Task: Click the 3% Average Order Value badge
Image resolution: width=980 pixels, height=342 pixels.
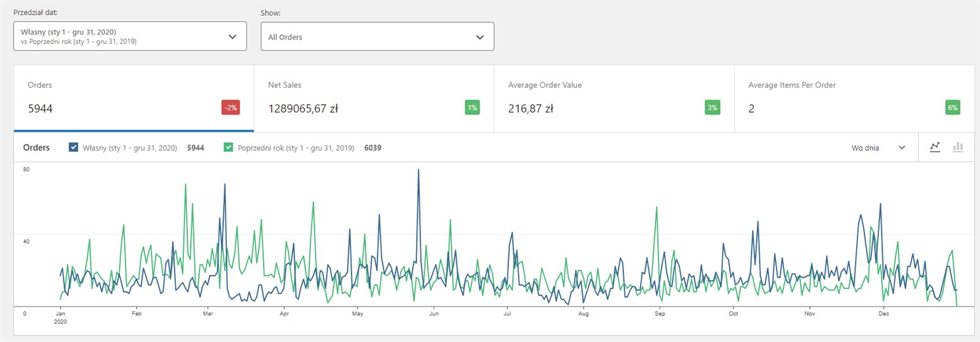Action: tap(712, 108)
